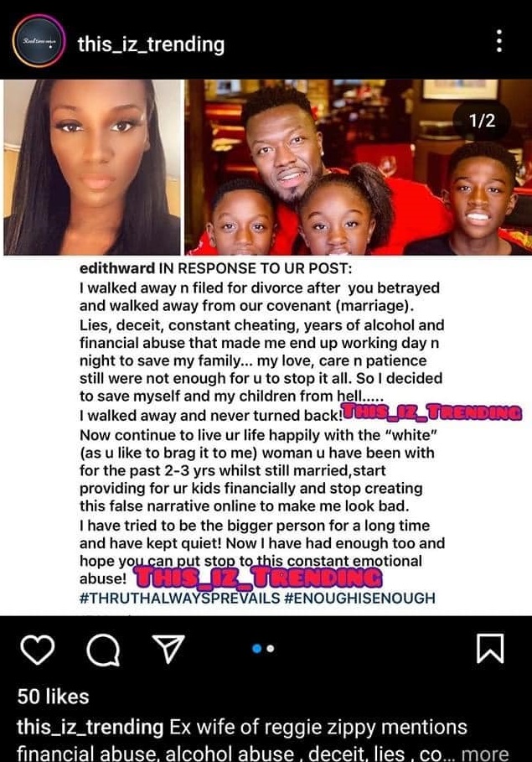
Task: Tap the #ENOUGHISENOUGH hashtag
Action: coord(359,597)
